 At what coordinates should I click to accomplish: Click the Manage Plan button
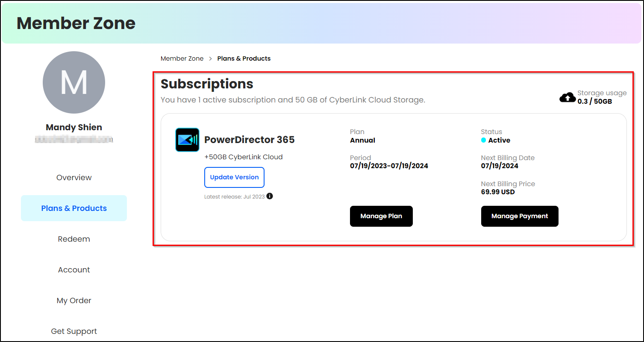click(x=381, y=216)
